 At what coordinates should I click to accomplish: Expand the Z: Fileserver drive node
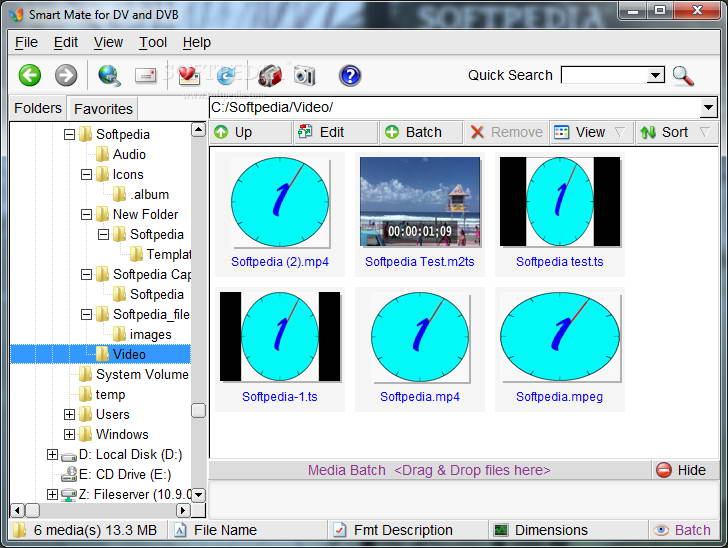[x=52, y=494]
